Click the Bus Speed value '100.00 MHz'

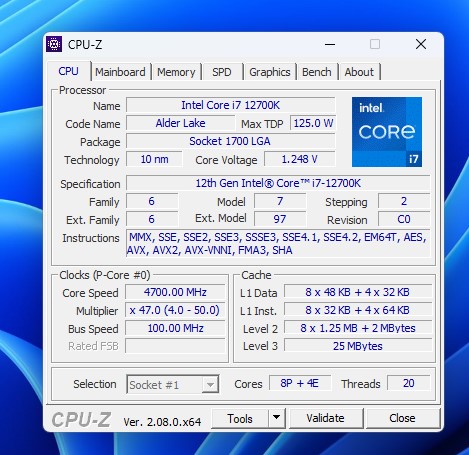(175, 328)
